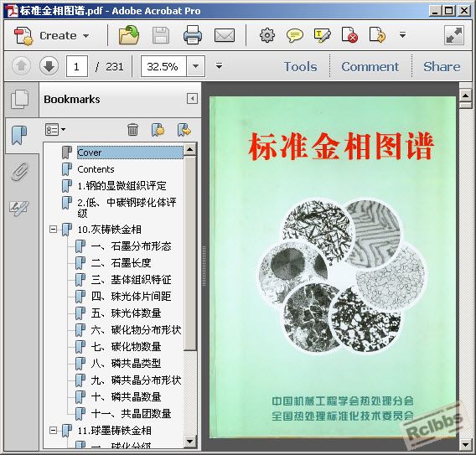Open the Page Thumbnails panel icon

pyautogui.click(x=20, y=99)
